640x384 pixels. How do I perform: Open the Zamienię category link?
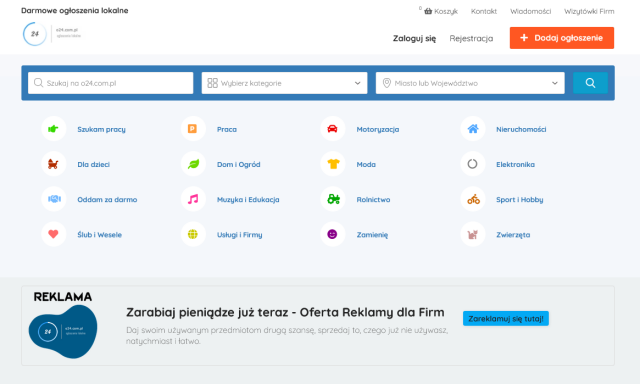click(372, 235)
